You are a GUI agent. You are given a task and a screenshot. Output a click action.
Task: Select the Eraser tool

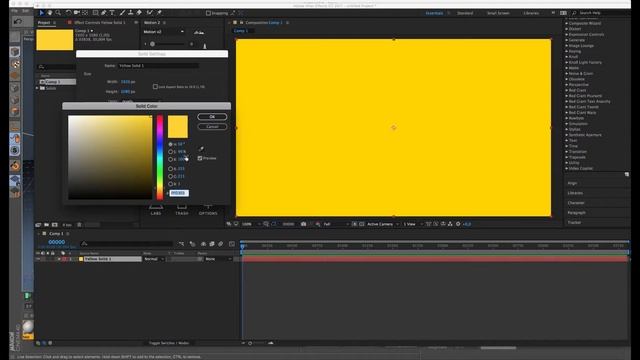pyautogui.click(x=139, y=13)
